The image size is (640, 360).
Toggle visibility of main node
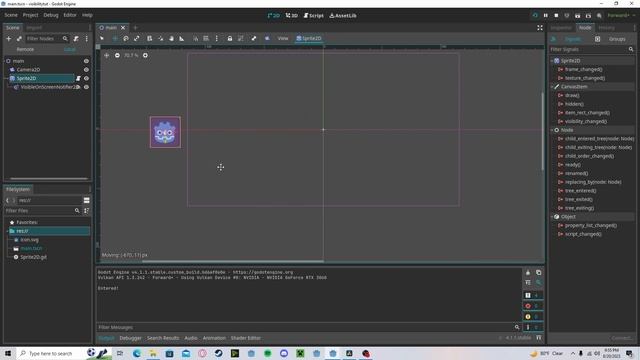click(86, 61)
